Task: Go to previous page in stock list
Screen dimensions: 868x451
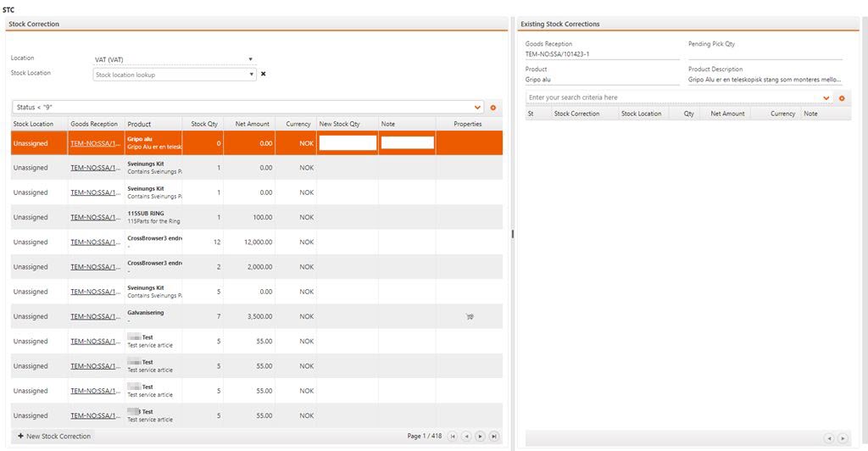Action: tap(466, 437)
